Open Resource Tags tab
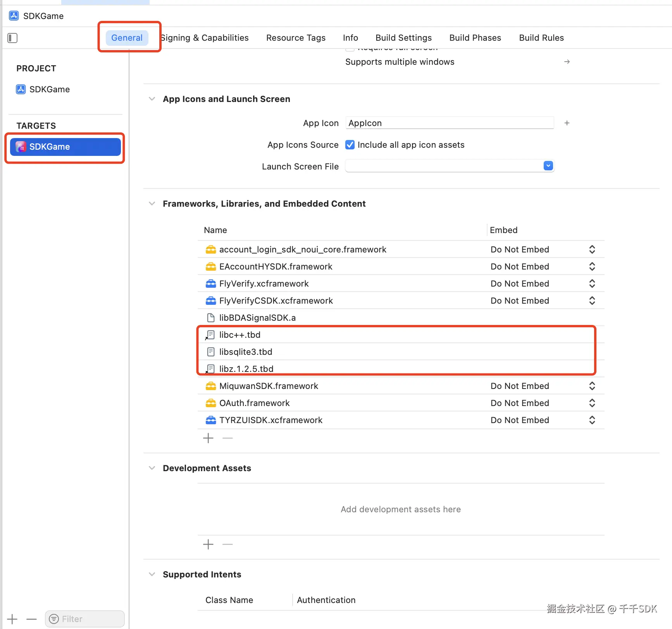 (296, 38)
